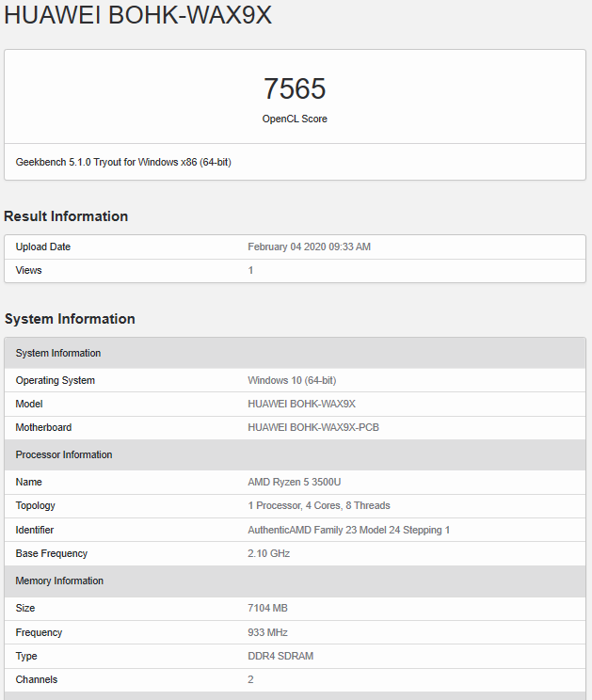The height and width of the screenshot is (700, 592).
Task: Click the large System Information heading
Action: [70, 319]
